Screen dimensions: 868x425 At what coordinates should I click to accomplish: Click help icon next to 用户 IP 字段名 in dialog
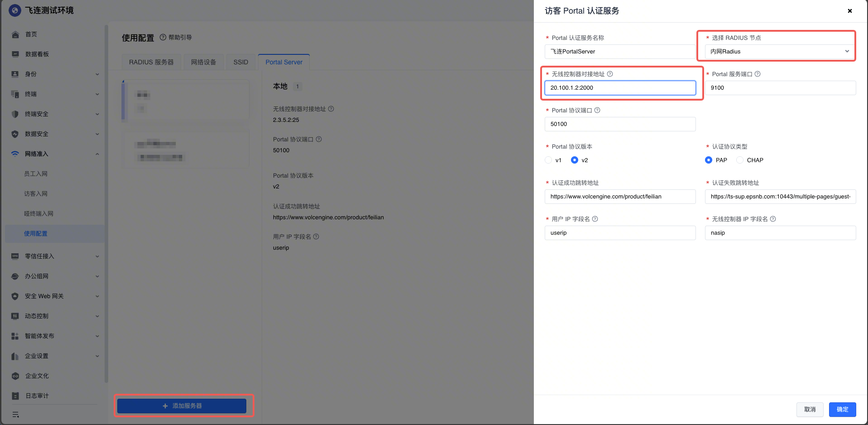pyautogui.click(x=595, y=219)
